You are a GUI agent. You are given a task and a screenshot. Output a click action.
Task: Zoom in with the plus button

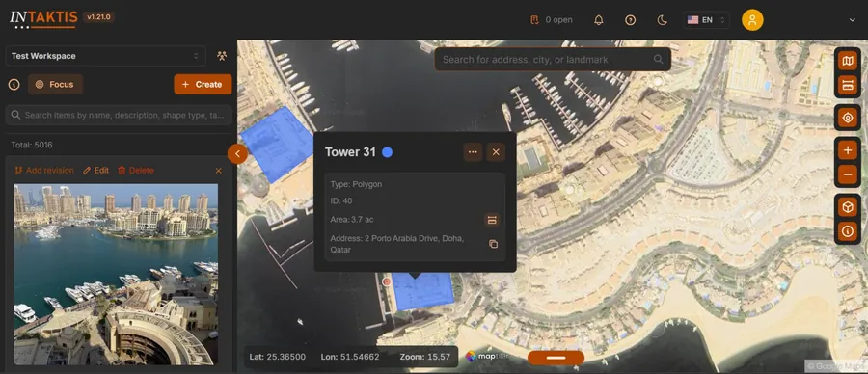848,150
